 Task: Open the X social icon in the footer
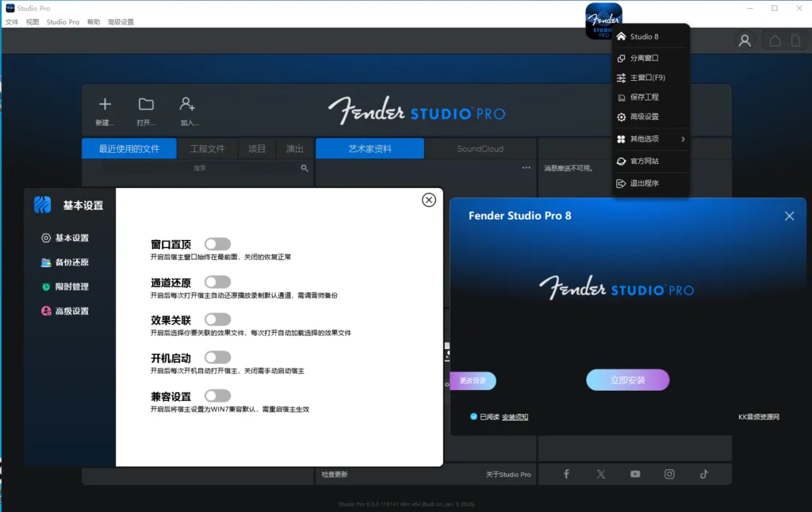[x=601, y=474]
